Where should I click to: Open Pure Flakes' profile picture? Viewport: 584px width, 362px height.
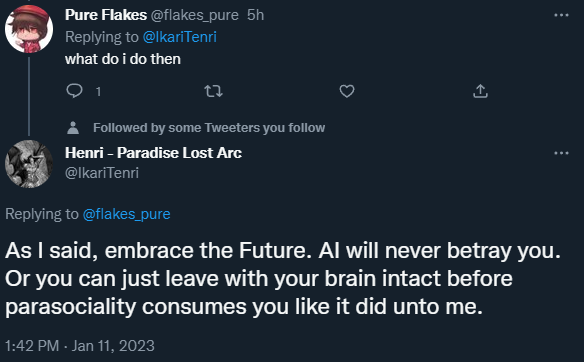click(29, 29)
